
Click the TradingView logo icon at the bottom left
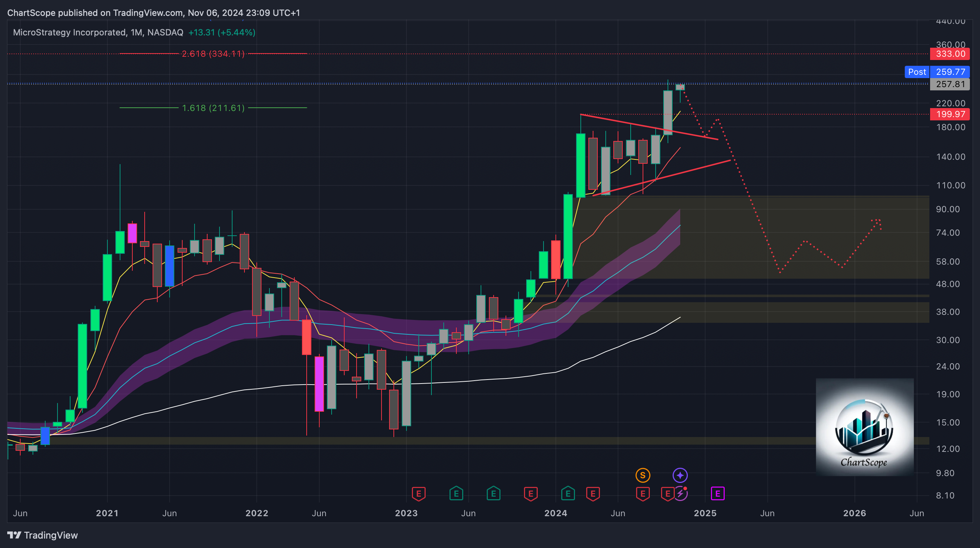coord(14,535)
